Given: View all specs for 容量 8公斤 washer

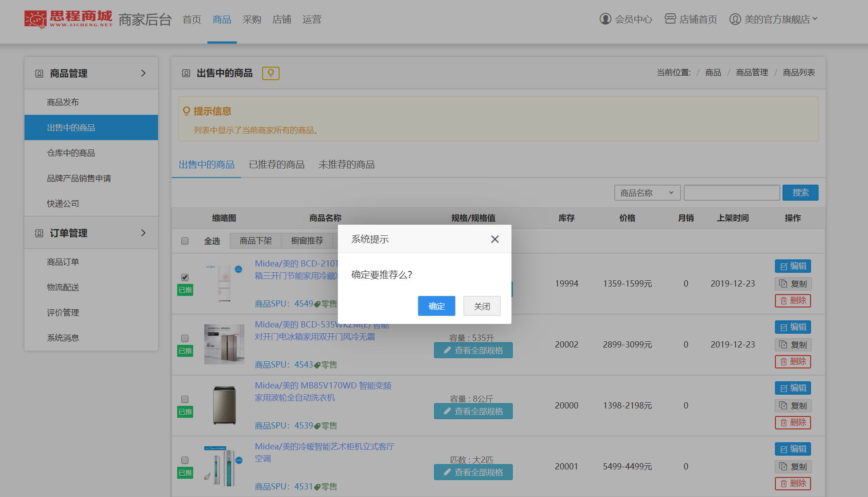Looking at the screenshot, I should [473, 411].
